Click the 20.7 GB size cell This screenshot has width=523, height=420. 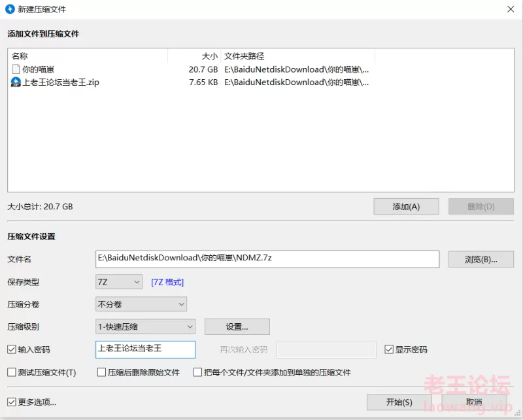click(203, 69)
